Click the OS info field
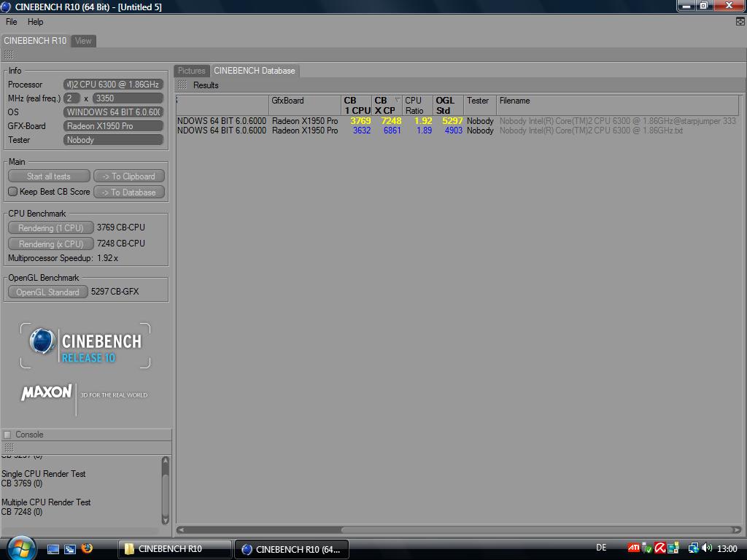Screen dimensions: 747x560 click(113, 112)
